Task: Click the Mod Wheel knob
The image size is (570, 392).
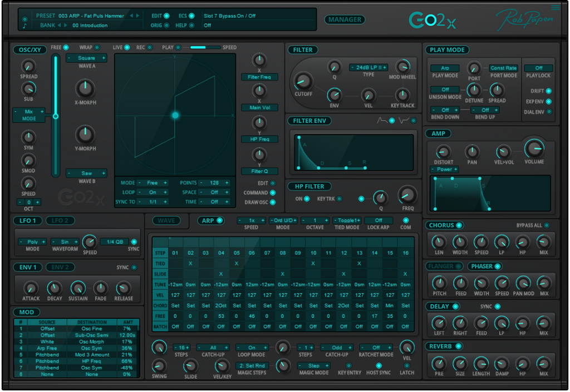Action: 402,67
